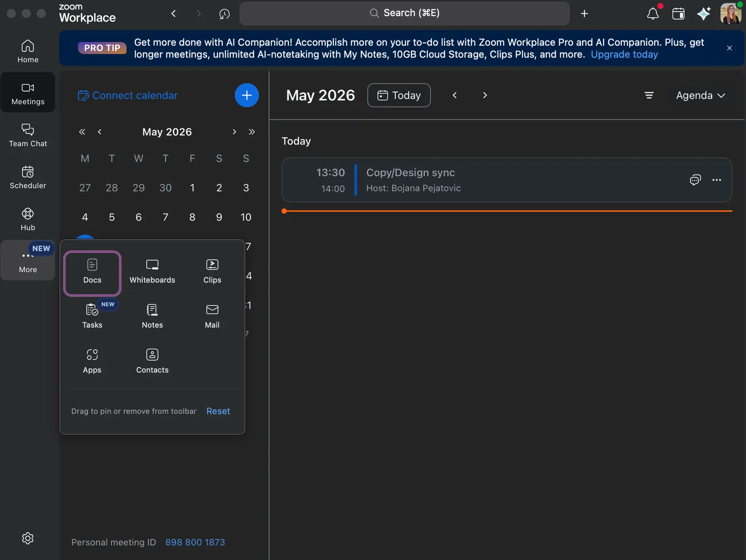
Task: Select April 30 in mini calendar
Action: click(x=165, y=188)
